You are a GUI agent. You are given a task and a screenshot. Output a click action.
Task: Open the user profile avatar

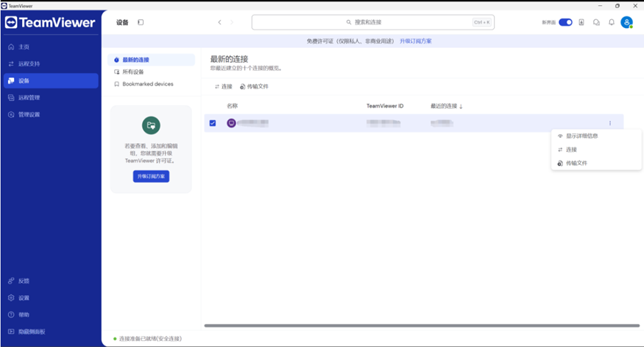(x=627, y=22)
